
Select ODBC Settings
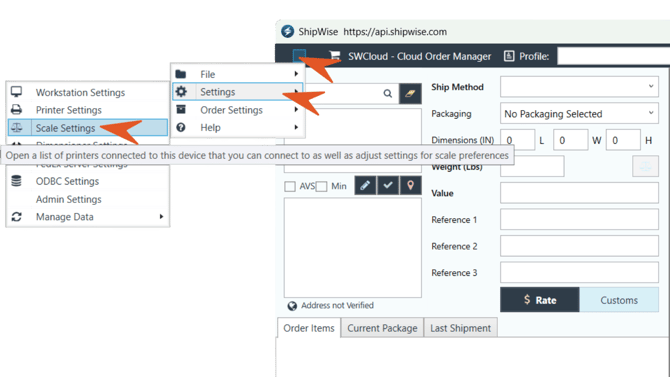[x=88, y=181]
